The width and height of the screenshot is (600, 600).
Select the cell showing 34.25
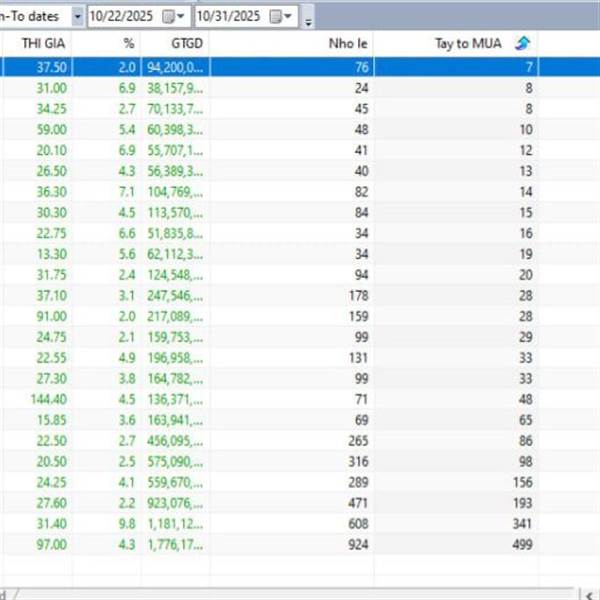52,109
